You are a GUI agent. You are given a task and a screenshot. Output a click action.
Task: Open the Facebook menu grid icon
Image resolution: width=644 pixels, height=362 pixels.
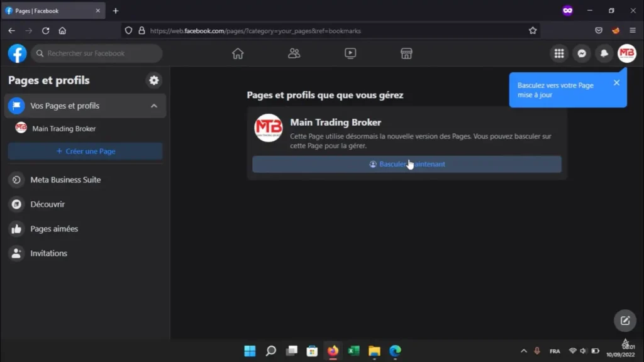(559, 53)
